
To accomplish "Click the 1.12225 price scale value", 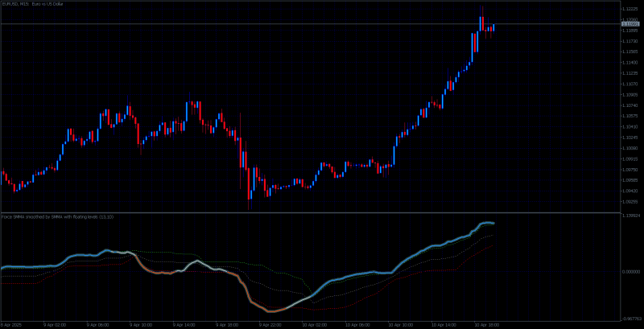I will pos(630,9).
